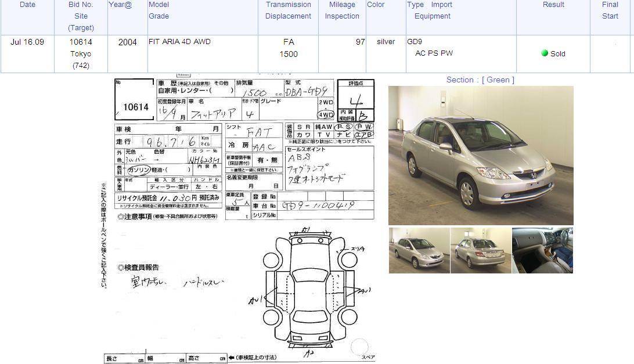Click the green Sold status dot

(x=545, y=53)
